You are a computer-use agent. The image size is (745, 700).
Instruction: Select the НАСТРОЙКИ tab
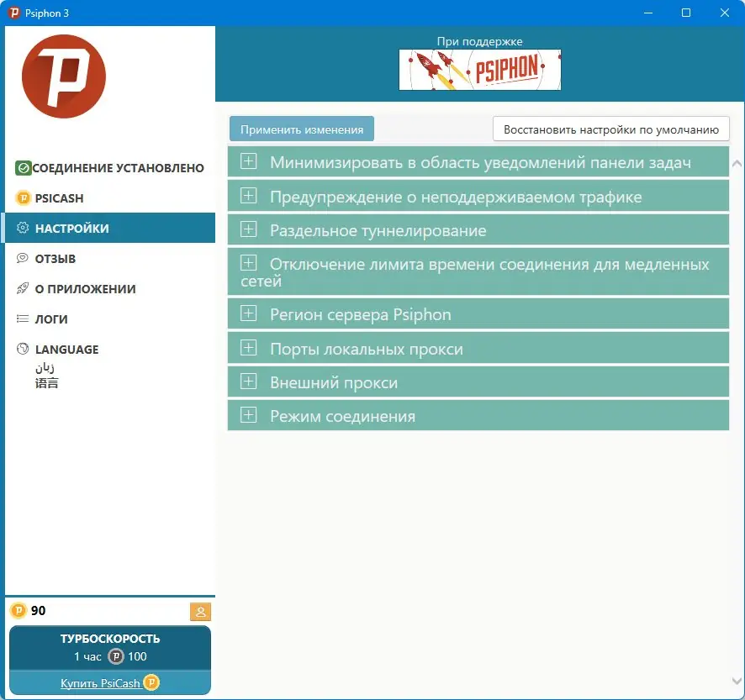pos(110,228)
